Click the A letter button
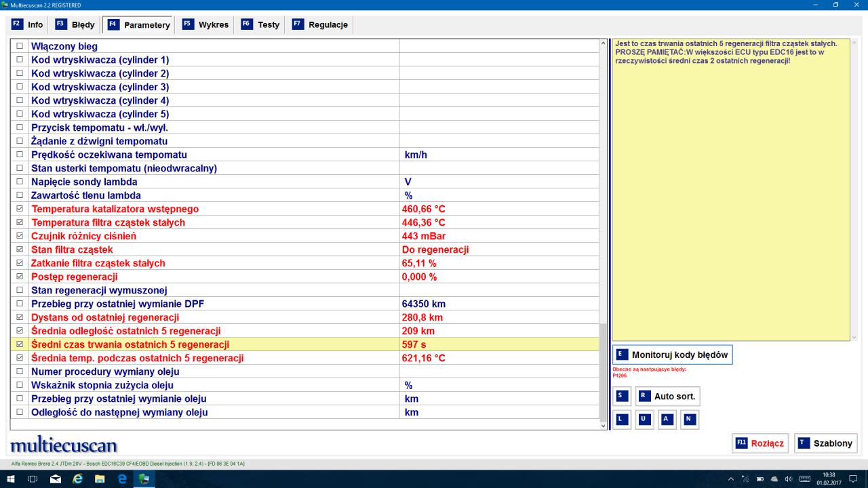The image size is (868, 488). [667, 420]
